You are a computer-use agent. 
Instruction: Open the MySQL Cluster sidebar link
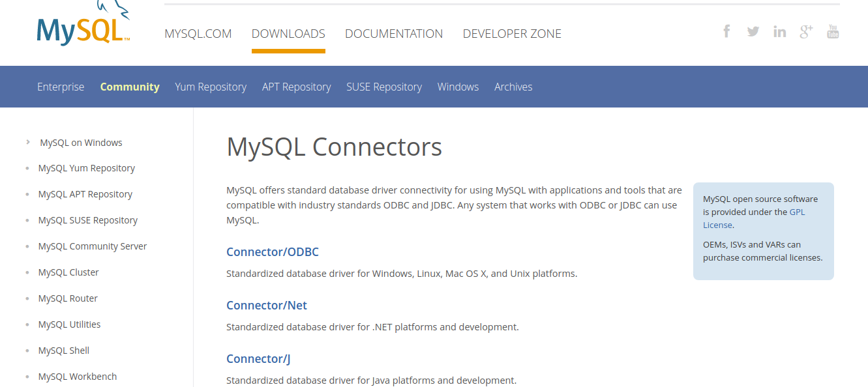(x=68, y=272)
